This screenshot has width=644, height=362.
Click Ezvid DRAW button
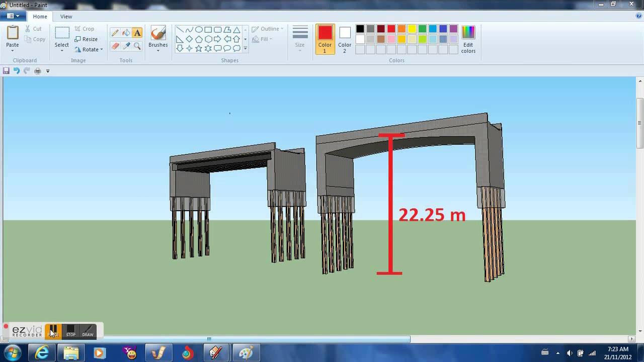pyautogui.click(x=88, y=331)
